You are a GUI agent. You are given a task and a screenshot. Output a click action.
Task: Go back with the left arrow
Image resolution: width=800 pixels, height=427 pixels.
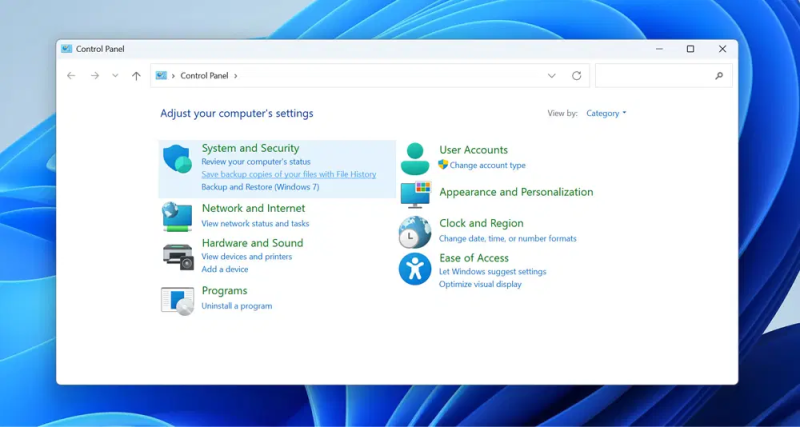tap(71, 76)
